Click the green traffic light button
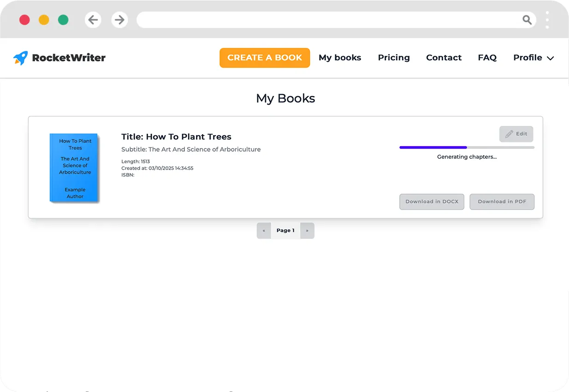 coord(63,20)
